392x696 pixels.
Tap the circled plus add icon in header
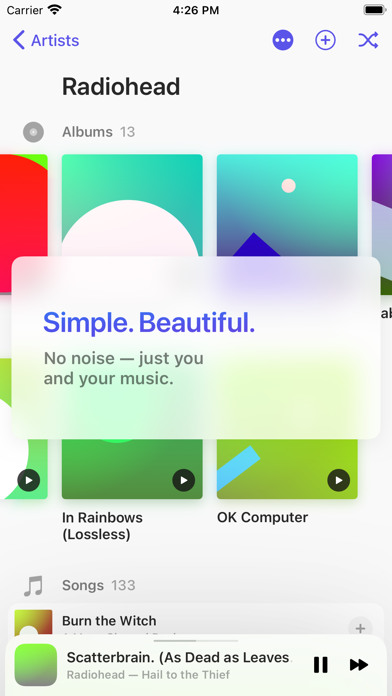[x=325, y=40]
